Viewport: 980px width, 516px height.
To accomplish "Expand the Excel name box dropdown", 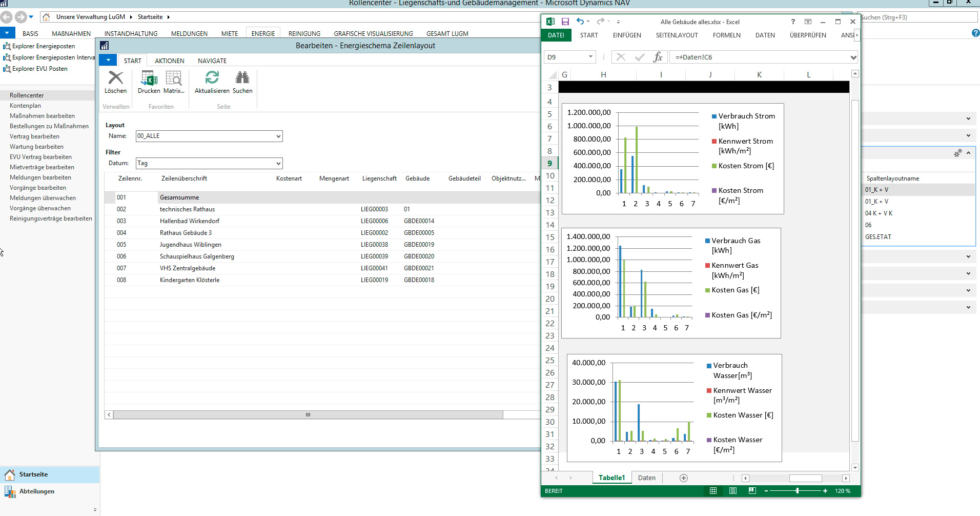I will (590, 57).
